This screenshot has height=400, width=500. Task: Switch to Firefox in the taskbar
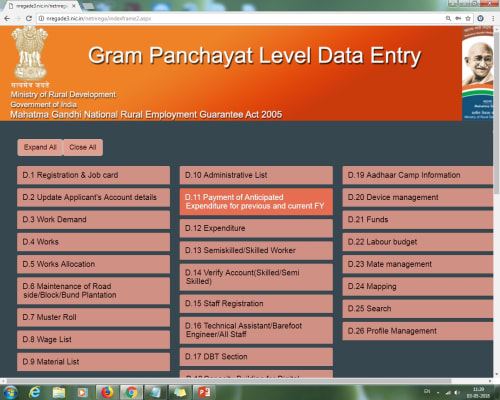coord(107,392)
